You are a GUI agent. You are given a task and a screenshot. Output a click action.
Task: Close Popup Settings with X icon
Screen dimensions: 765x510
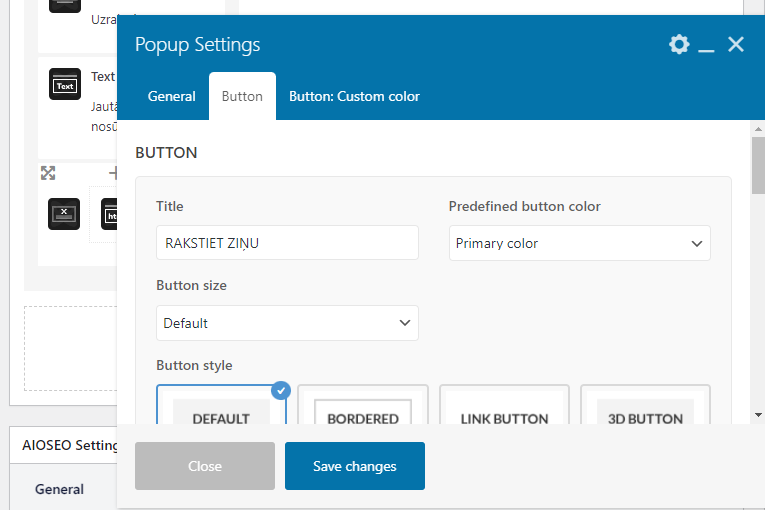tap(736, 44)
